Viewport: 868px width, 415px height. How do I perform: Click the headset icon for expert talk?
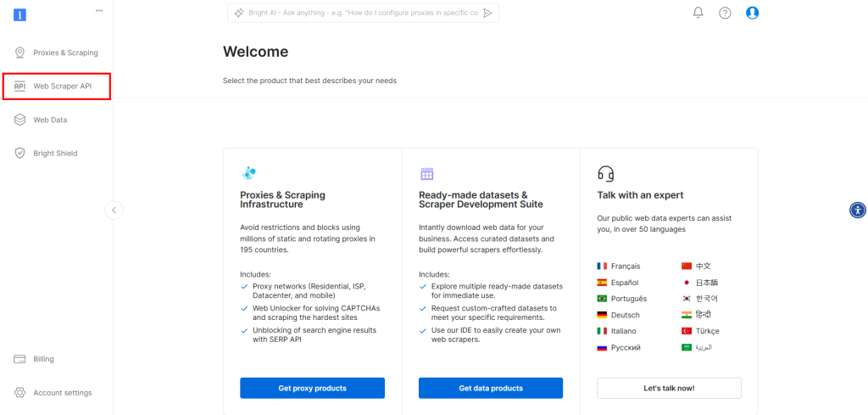point(605,173)
